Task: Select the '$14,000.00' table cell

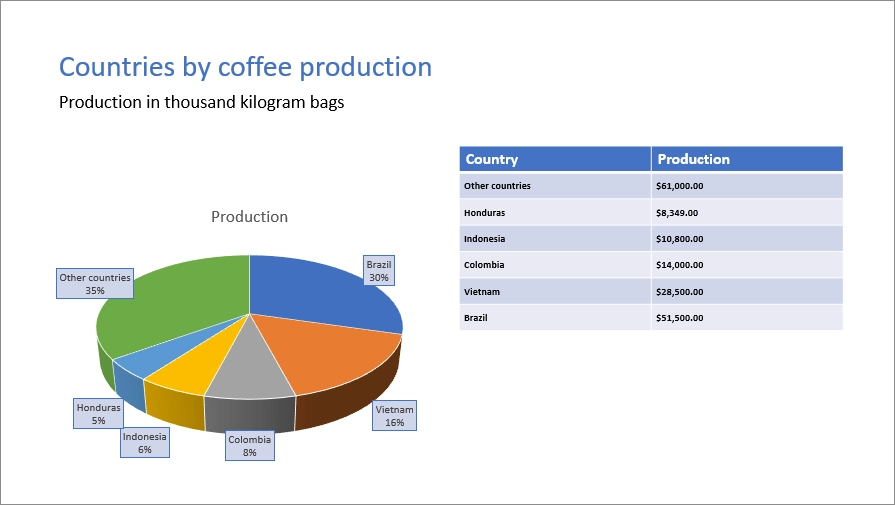Action: coord(747,265)
